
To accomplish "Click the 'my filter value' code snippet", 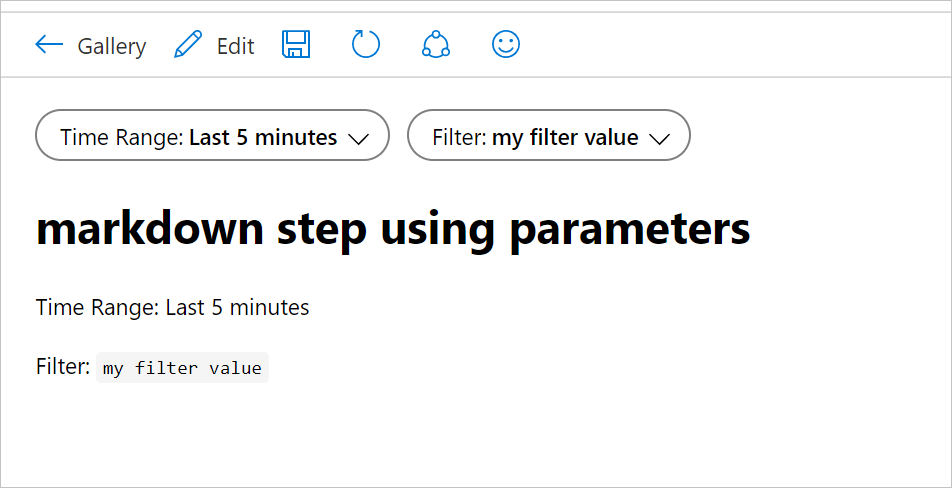I will 182,368.
